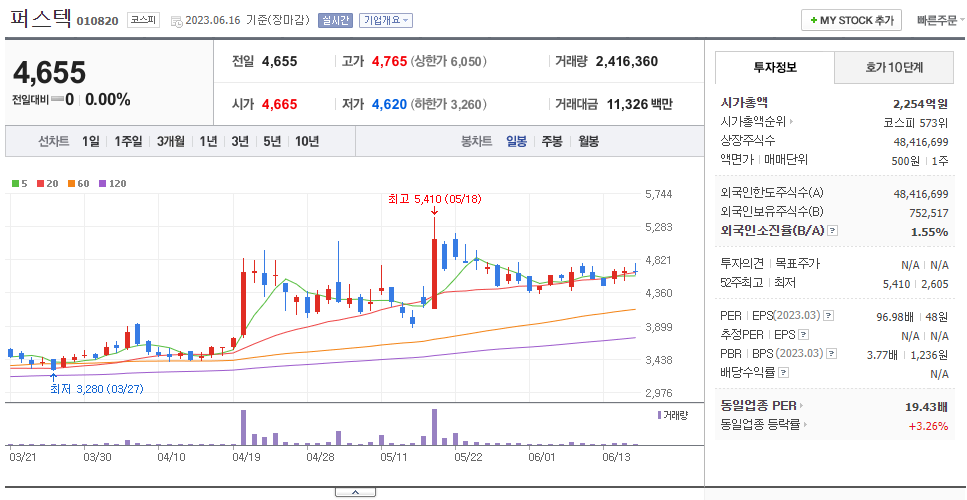Click the 거래량 value 2,416,360
967x500 pixels.
[x=627, y=61]
